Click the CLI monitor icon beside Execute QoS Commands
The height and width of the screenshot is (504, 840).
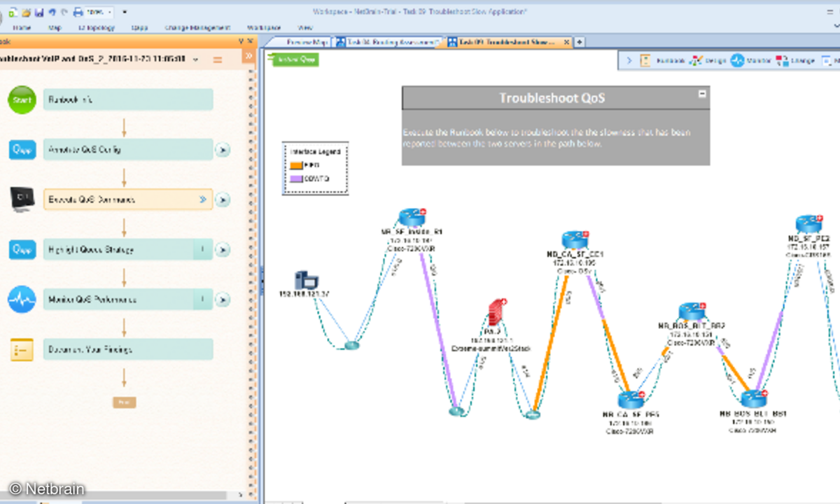[22, 199]
